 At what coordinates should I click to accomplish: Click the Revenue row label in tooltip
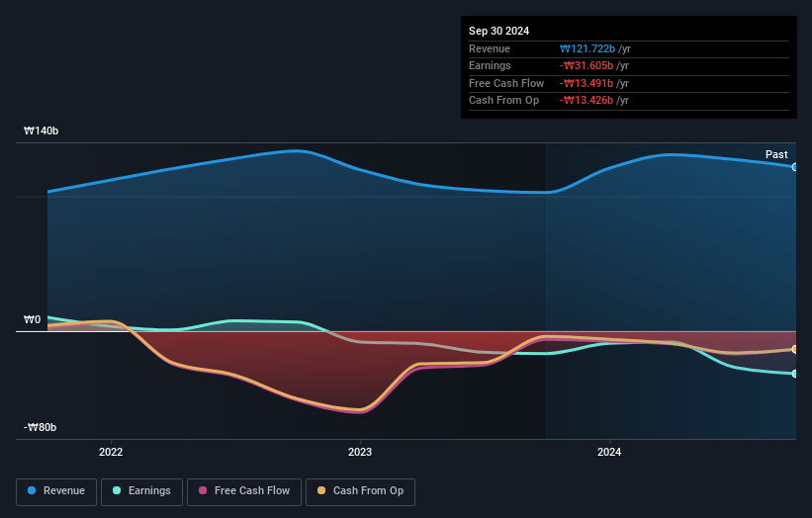tap(490, 48)
